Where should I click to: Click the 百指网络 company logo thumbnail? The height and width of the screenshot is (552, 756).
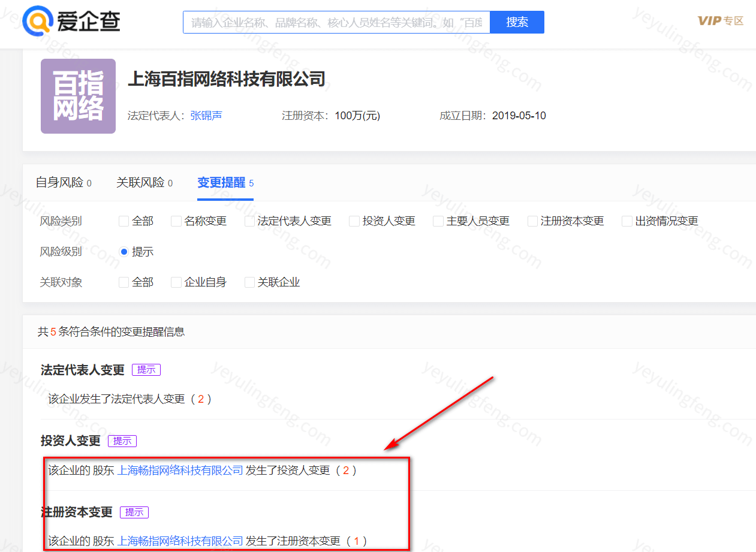pos(78,96)
